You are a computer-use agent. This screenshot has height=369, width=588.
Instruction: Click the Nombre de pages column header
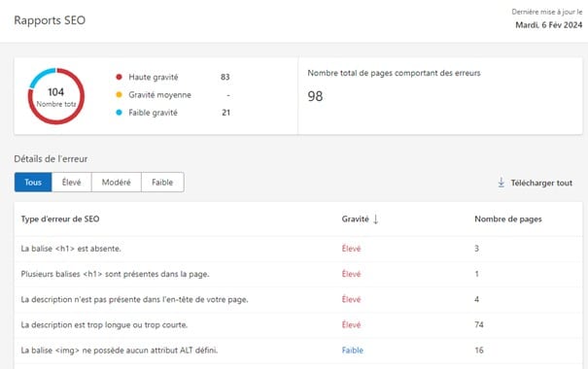[x=508, y=218]
